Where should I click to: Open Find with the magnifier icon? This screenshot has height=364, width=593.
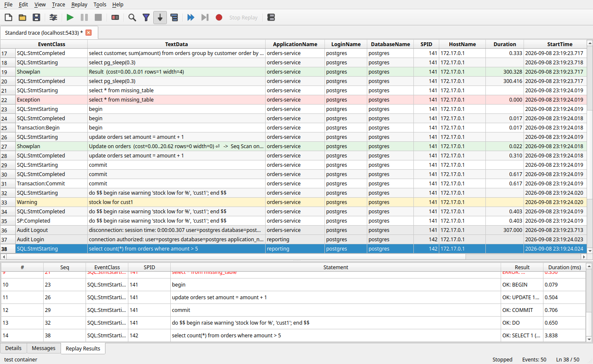click(x=132, y=17)
